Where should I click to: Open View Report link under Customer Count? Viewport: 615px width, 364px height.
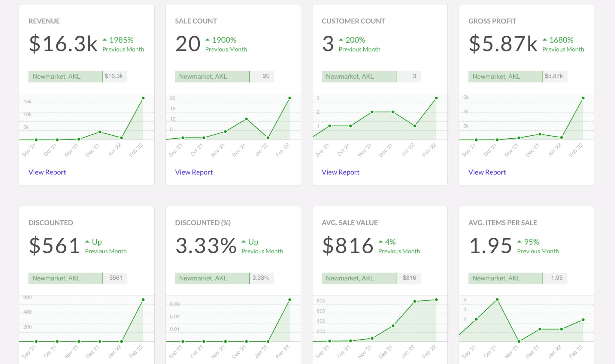click(340, 172)
